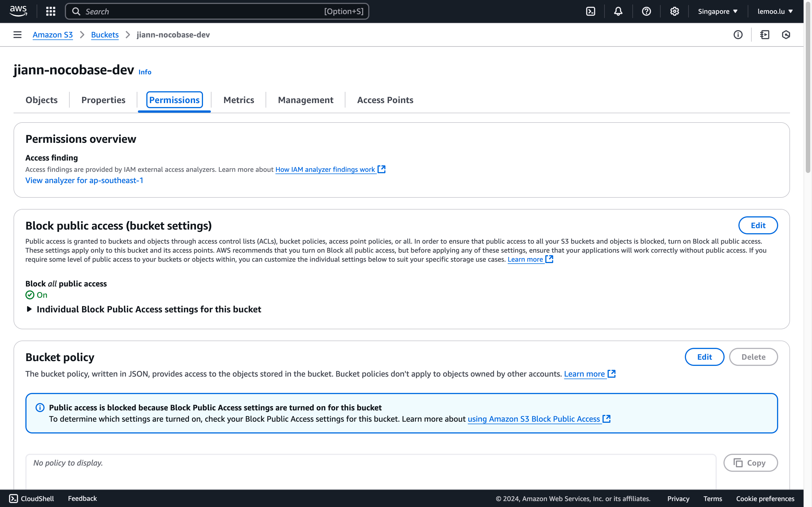Toggle the side navigation hamburger menu
Viewport: 812px width, 507px height.
click(17, 35)
